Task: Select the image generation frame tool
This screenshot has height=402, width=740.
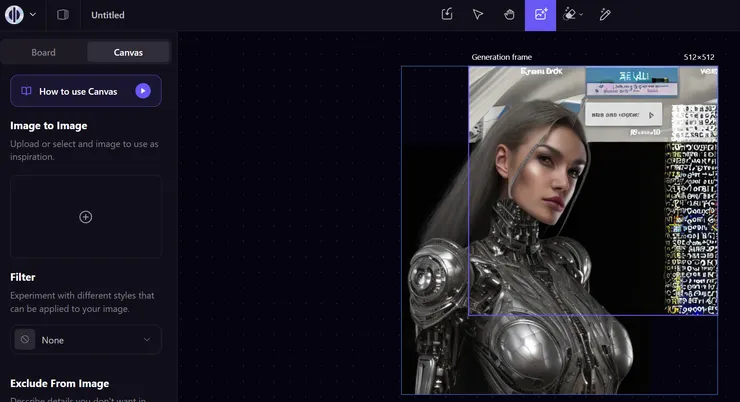Action: [x=540, y=15]
